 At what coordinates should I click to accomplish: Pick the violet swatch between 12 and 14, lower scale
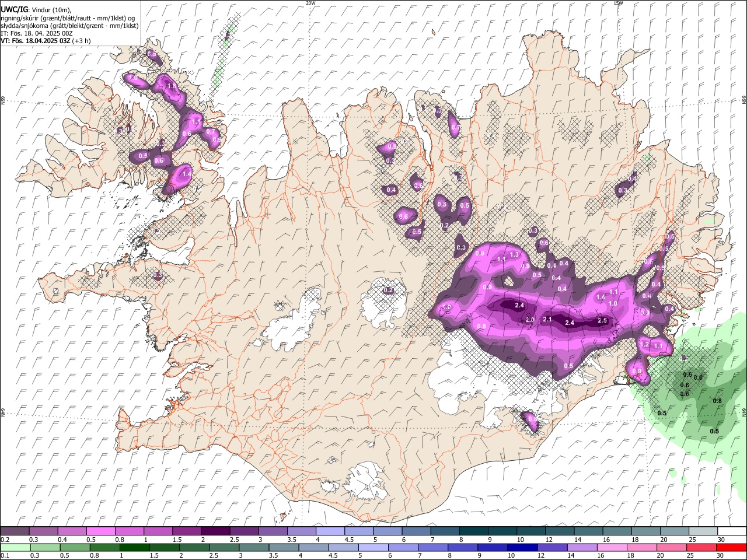coord(551,547)
